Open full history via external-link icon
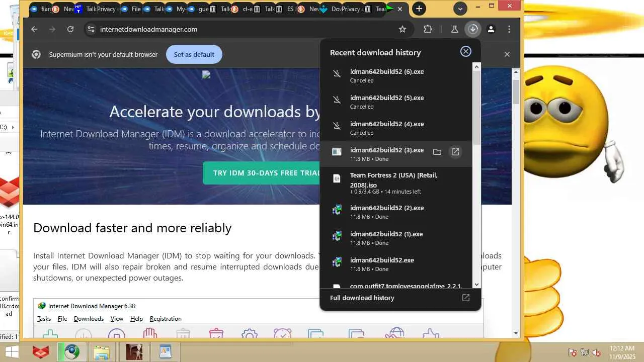This screenshot has width=644, height=362. [466, 298]
